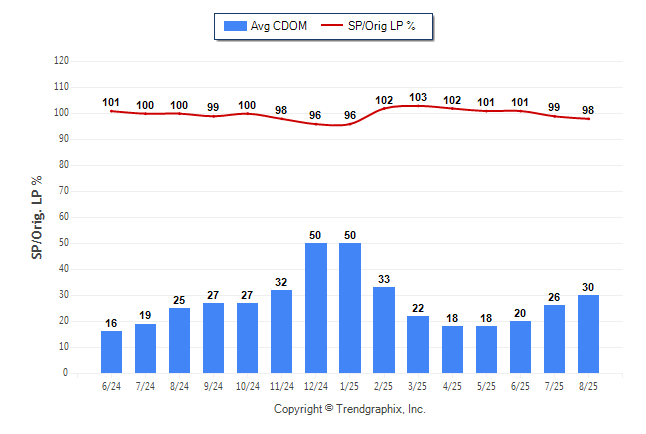Click the 6/25 bar with value 20

tap(520, 347)
